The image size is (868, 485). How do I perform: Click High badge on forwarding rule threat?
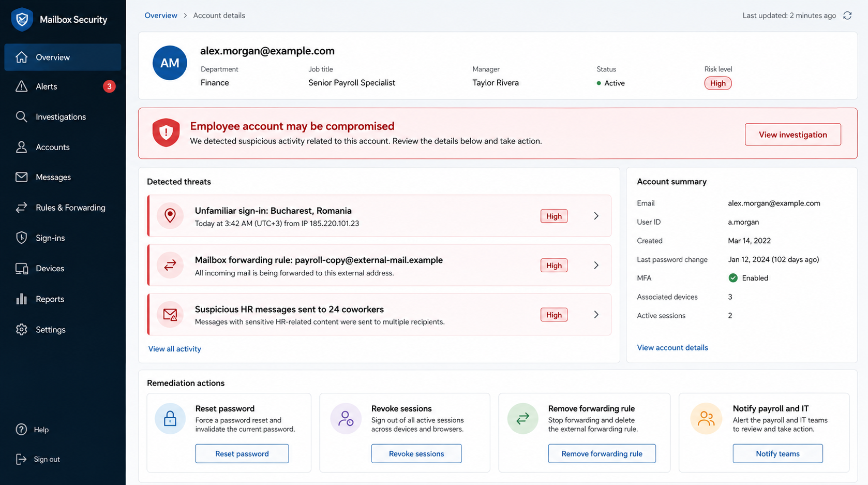click(x=553, y=265)
